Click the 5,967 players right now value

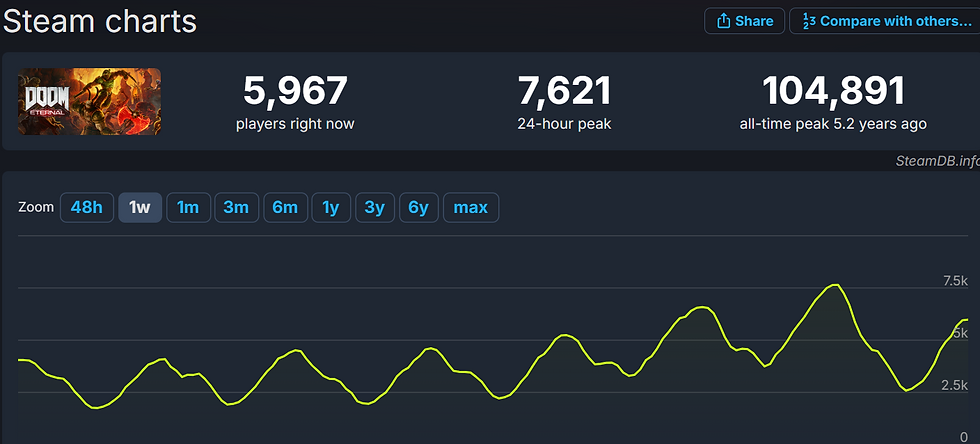(295, 91)
